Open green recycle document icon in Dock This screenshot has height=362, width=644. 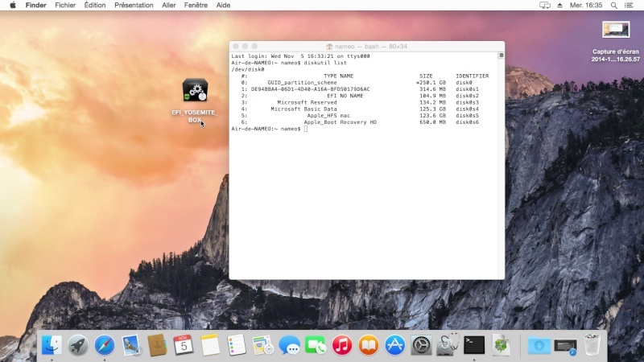pyautogui.click(x=501, y=345)
